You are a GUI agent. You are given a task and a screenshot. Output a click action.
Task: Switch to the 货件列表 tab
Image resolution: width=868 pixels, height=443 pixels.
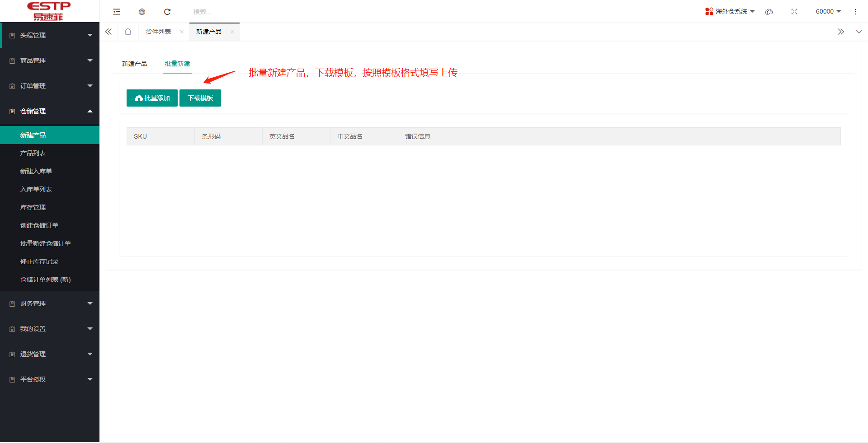click(158, 32)
